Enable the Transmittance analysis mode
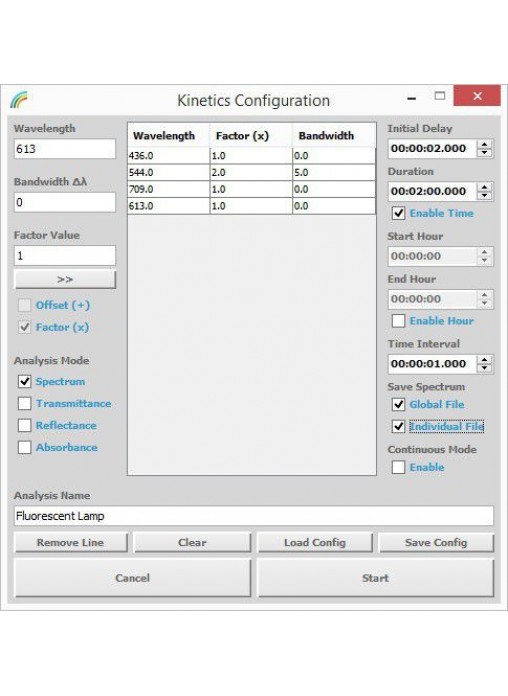 pyautogui.click(x=24, y=403)
